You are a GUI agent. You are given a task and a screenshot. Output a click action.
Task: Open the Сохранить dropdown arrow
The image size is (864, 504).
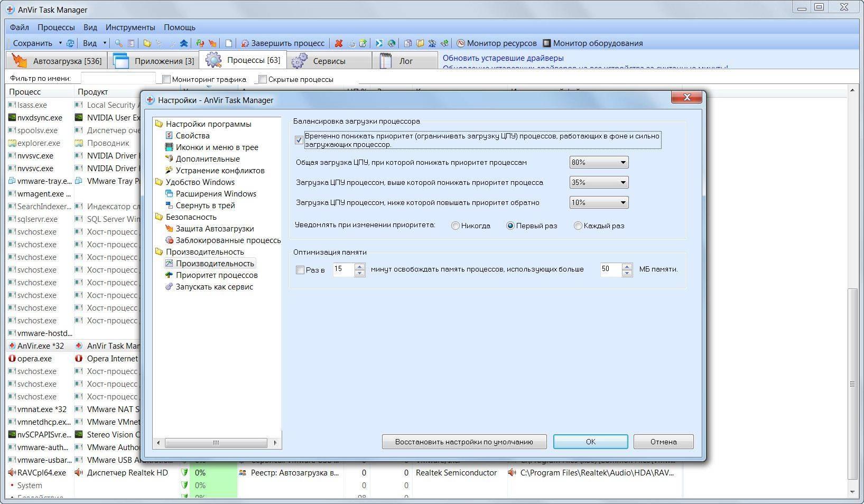pyautogui.click(x=60, y=43)
